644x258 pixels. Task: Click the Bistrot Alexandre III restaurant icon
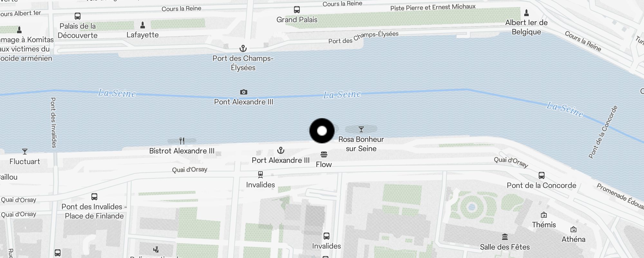pos(182,141)
